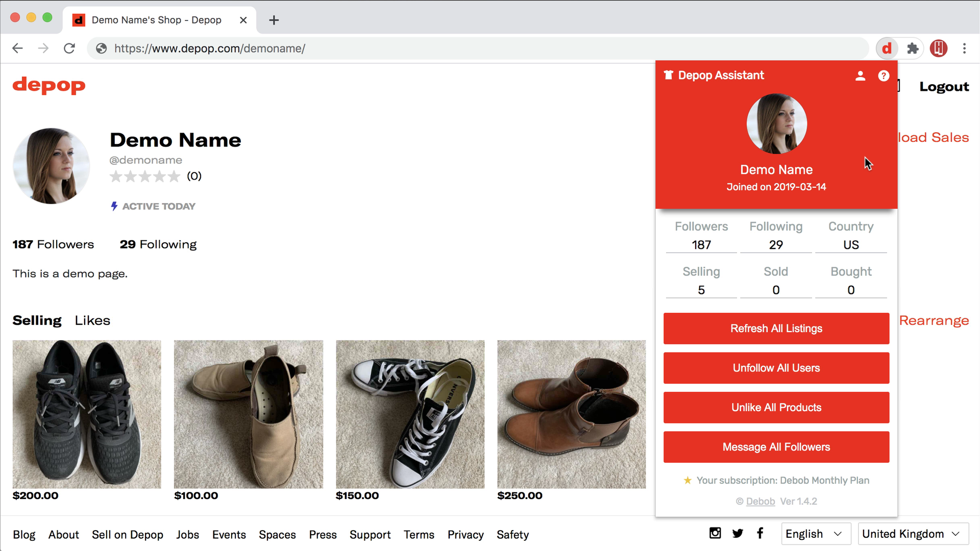Open Chrome's three-dot menu
Viewport: 980px width, 551px height.
tap(964, 48)
